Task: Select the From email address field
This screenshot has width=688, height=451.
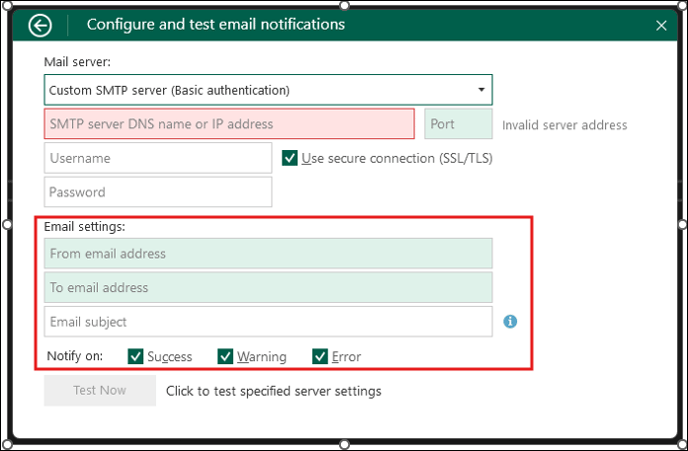Action: point(268,253)
